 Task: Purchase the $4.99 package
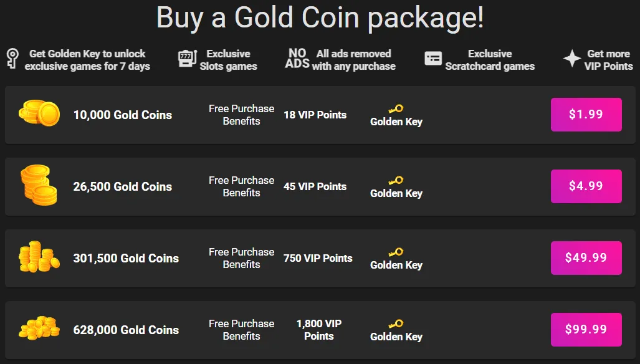(585, 186)
